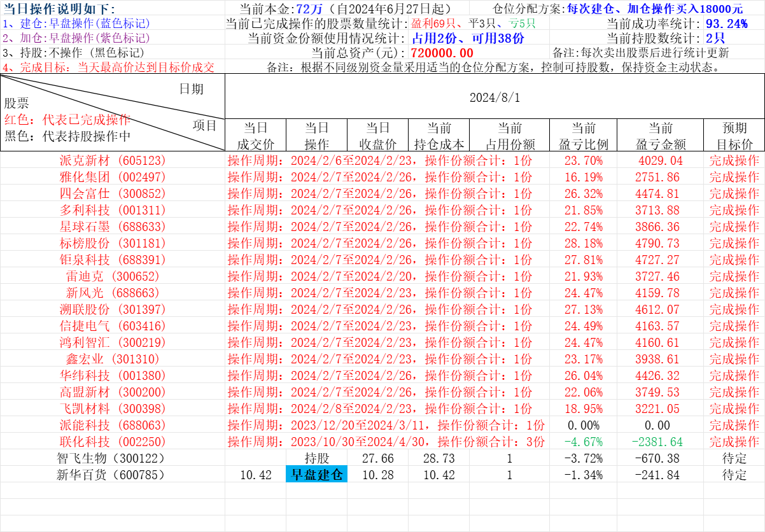Click the 持股 operation cell for 智飞生物
Viewport: 765px width, 532px height.
[317, 458]
